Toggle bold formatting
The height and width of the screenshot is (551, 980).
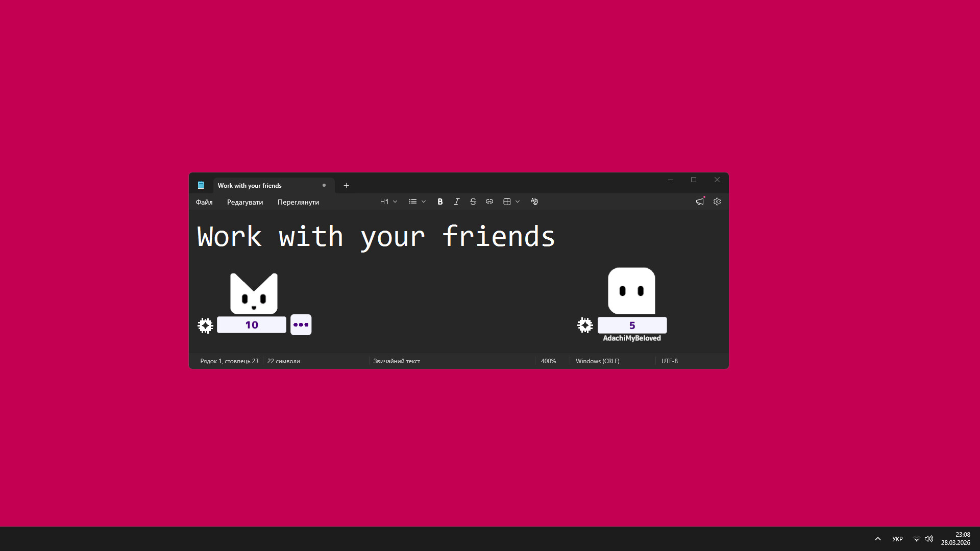point(440,202)
